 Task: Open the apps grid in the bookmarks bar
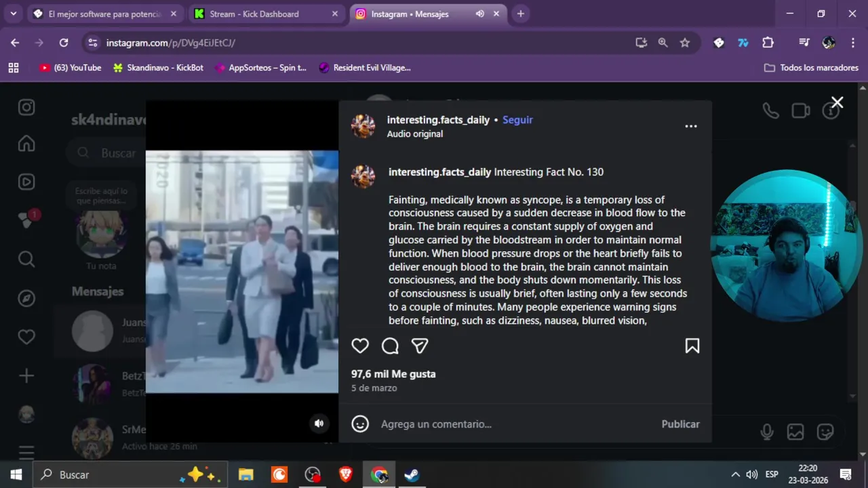(14, 68)
